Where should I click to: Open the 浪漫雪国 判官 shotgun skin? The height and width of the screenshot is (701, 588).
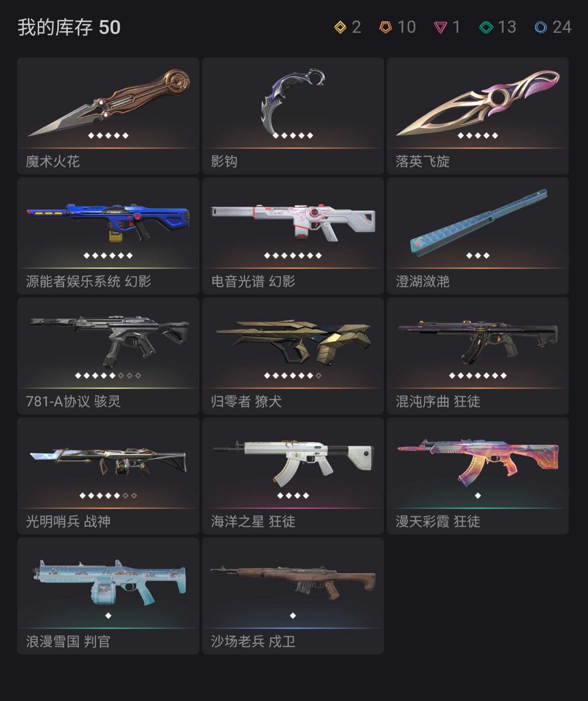pyautogui.click(x=108, y=596)
